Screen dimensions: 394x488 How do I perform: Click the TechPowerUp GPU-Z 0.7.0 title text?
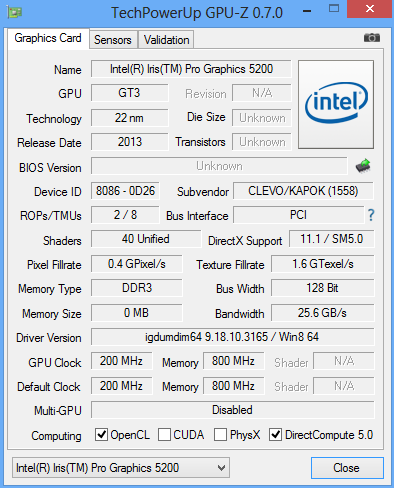click(x=197, y=13)
